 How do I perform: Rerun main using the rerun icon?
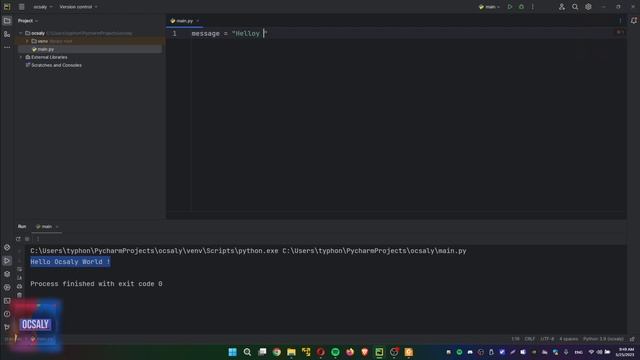(x=18, y=239)
